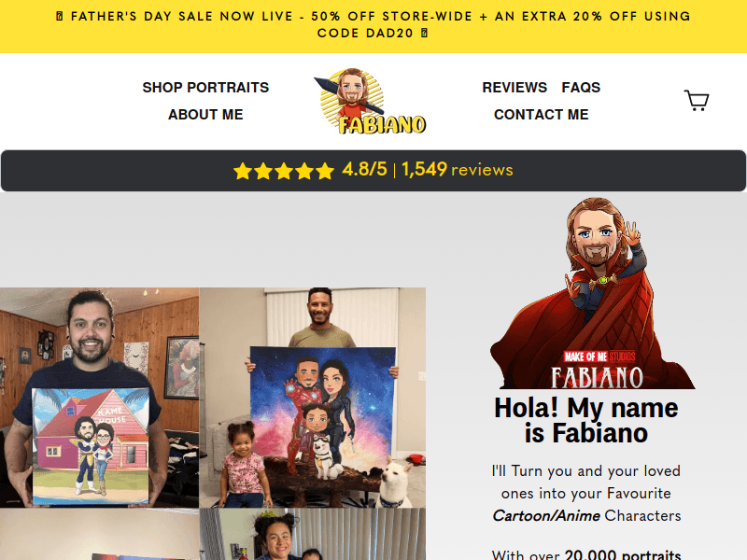
Task: Open partially visible photo of woman with bun
Action: pyautogui.click(x=313, y=534)
